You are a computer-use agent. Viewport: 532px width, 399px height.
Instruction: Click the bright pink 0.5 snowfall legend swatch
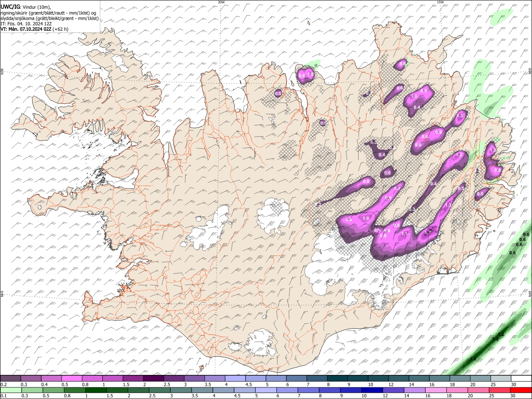tap(71, 378)
